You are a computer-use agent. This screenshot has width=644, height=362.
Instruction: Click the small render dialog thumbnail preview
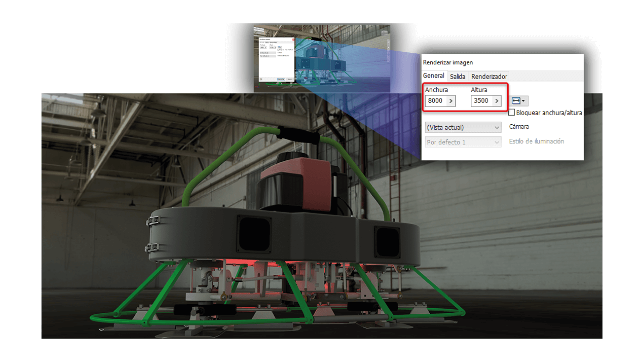point(276,58)
